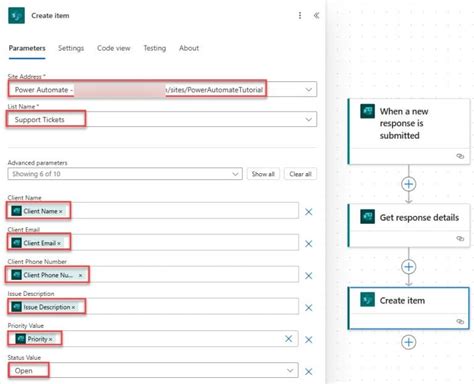Image resolution: width=474 pixels, height=384 pixels.
Task: Open the About tab
Action: [x=189, y=48]
